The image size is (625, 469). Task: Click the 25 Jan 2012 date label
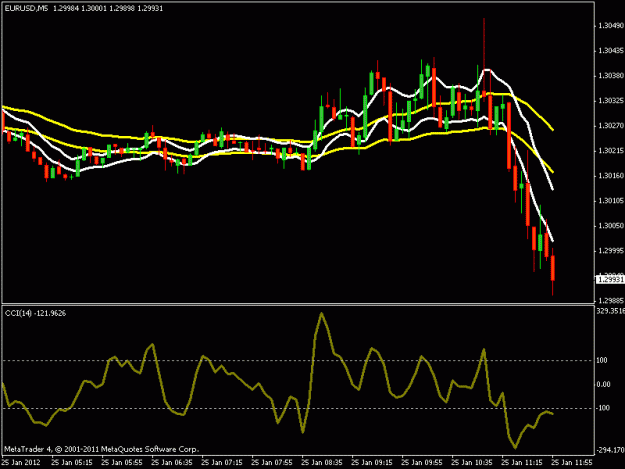point(21,463)
